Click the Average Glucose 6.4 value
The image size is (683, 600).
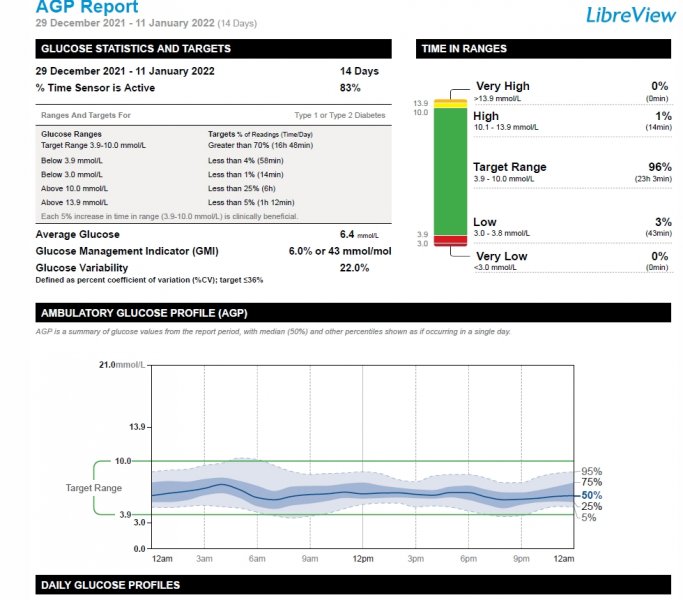tap(348, 234)
